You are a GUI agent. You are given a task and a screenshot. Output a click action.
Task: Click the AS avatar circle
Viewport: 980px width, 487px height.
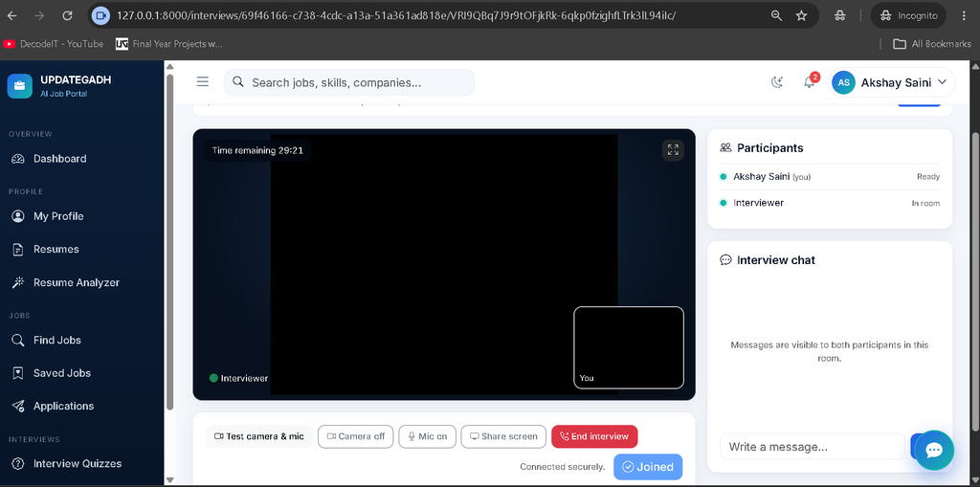point(843,82)
